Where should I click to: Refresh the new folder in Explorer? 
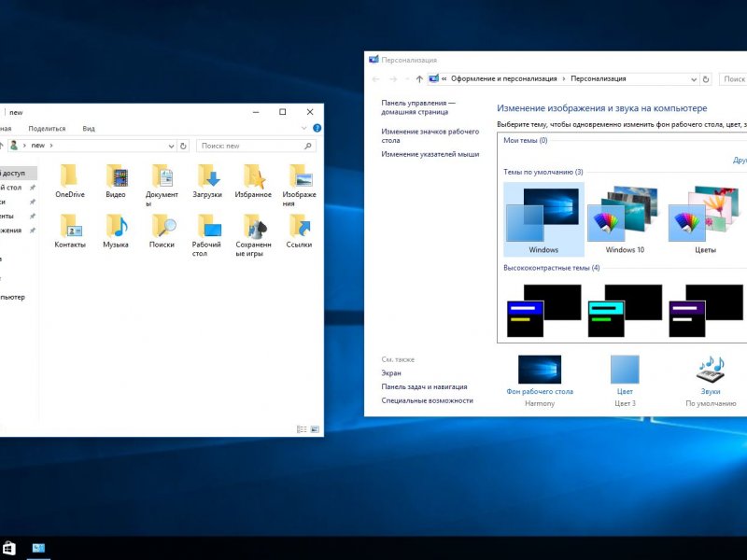pos(183,146)
